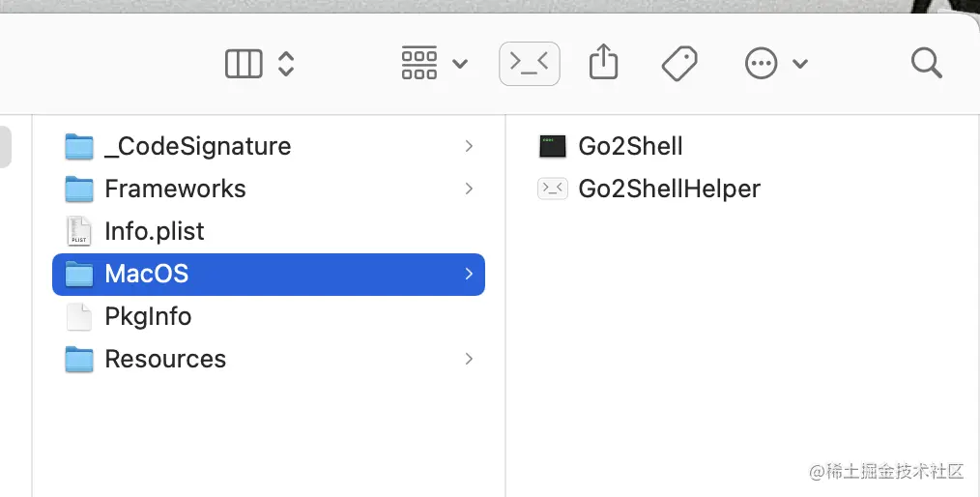Switch view using column view icon
Image resolution: width=980 pixels, height=497 pixels.
pyautogui.click(x=244, y=64)
